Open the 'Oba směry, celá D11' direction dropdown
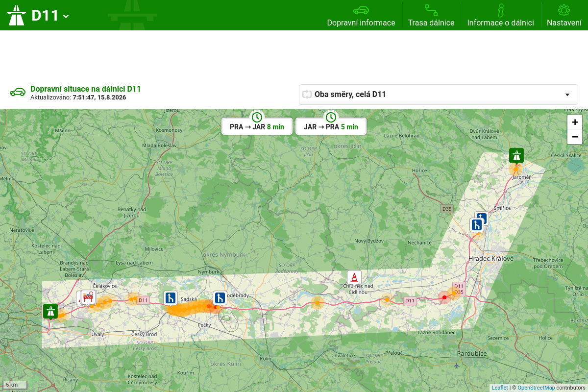Viewport: 588px width, 392px height. [x=439, y=95]
